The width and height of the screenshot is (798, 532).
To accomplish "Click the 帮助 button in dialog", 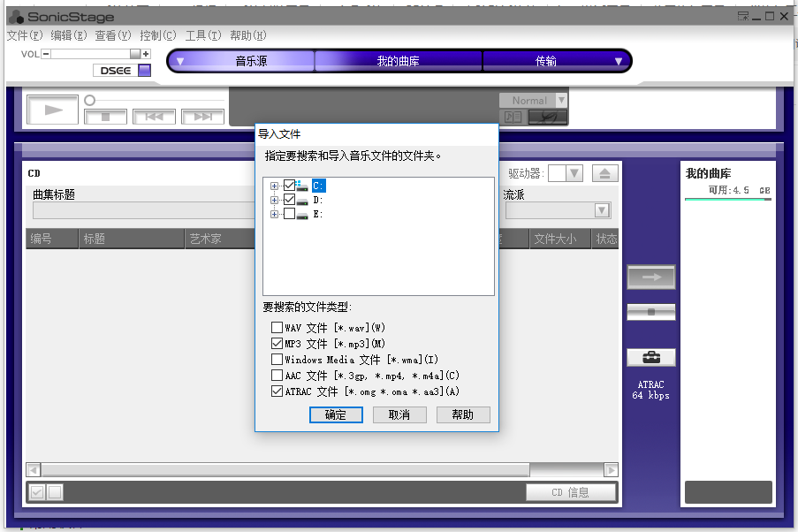I will coord(463,415).
